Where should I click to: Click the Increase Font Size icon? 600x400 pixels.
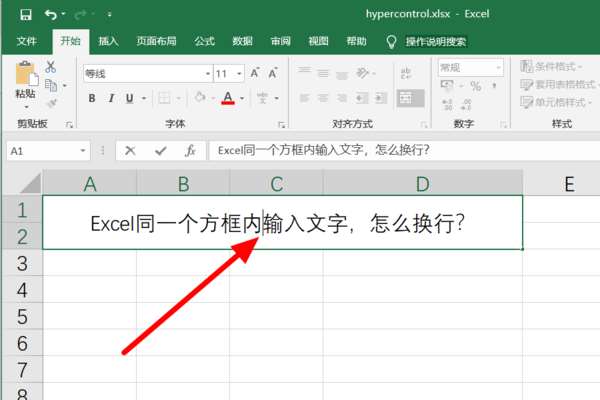click(x=255, y=73)
